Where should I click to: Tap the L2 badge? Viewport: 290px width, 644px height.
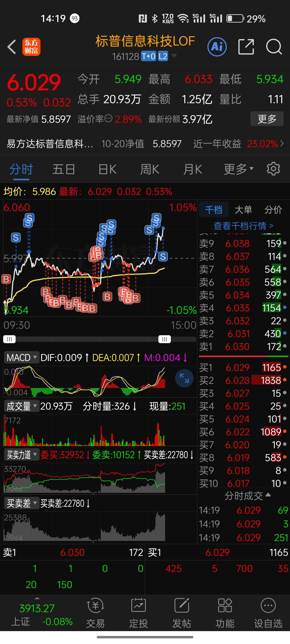[x=163, y=56]
